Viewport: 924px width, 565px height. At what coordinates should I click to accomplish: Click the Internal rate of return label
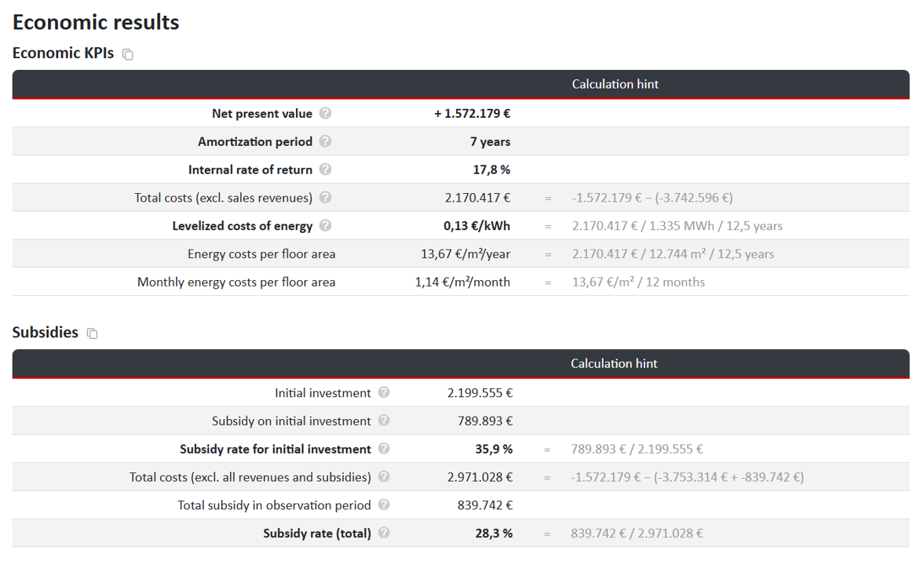(250, 169)
